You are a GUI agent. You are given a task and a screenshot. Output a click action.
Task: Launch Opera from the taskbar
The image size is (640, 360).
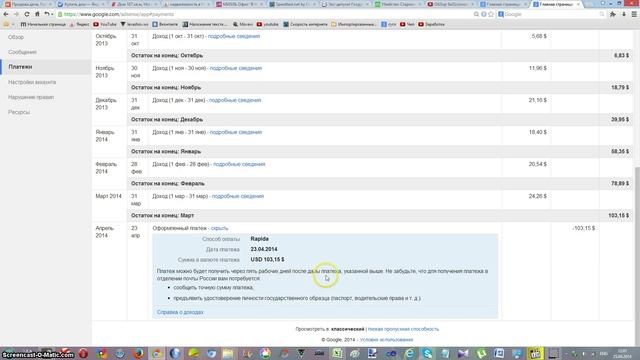(83, 353)
